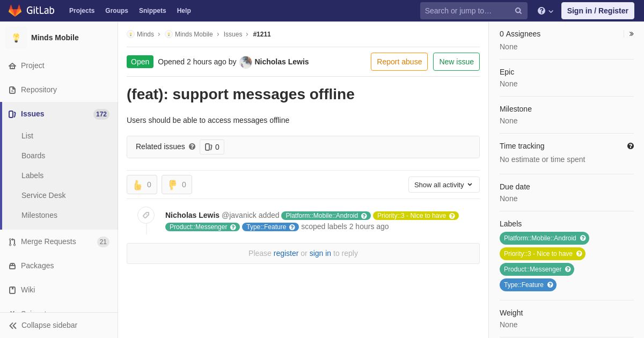Click the Merge Requests icon in sidebar
This screenshot has width=644, height=338.
tap(12, 242)
